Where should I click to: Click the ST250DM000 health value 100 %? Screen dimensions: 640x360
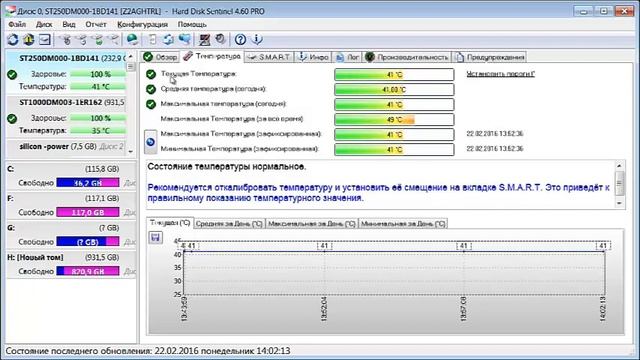tap(100, 74)
